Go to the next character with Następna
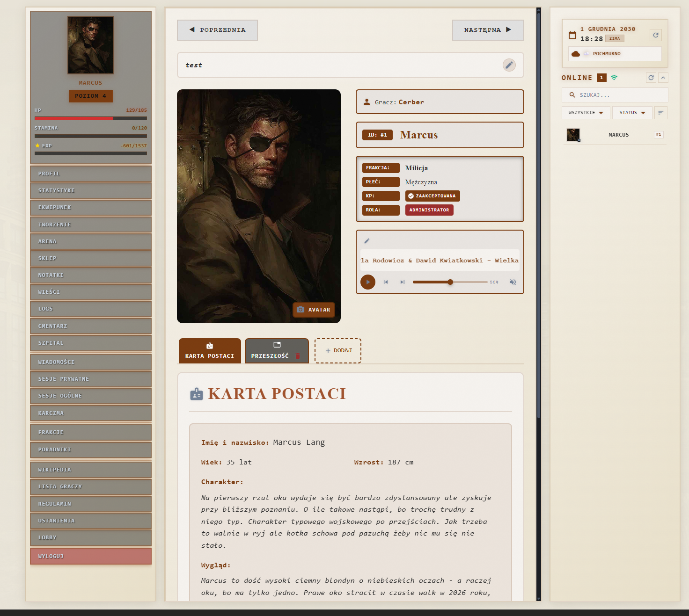 [488, 30]
